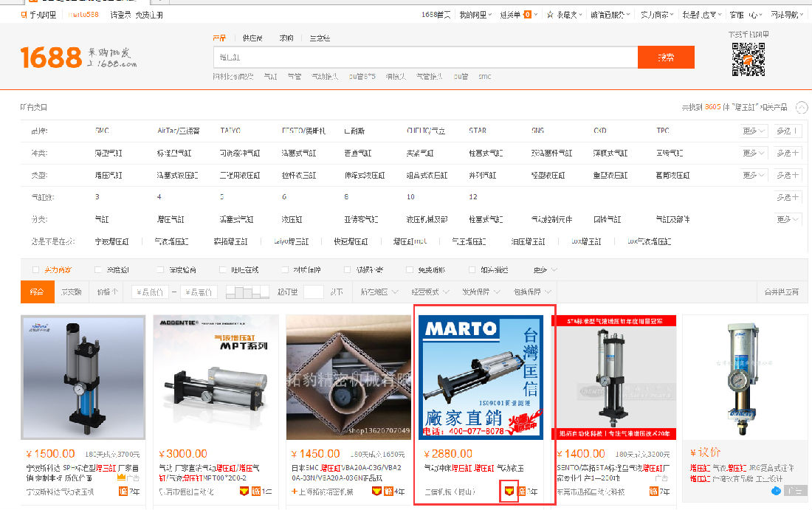The height and width of the screenshot is (510, 812).
Task: Click the smc hot search suggestion
Action: click(485, 77)
